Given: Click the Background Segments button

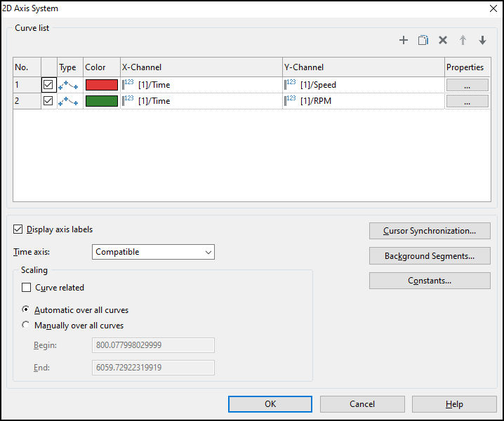Looking at the screenshot, I should tap(430, 256).
